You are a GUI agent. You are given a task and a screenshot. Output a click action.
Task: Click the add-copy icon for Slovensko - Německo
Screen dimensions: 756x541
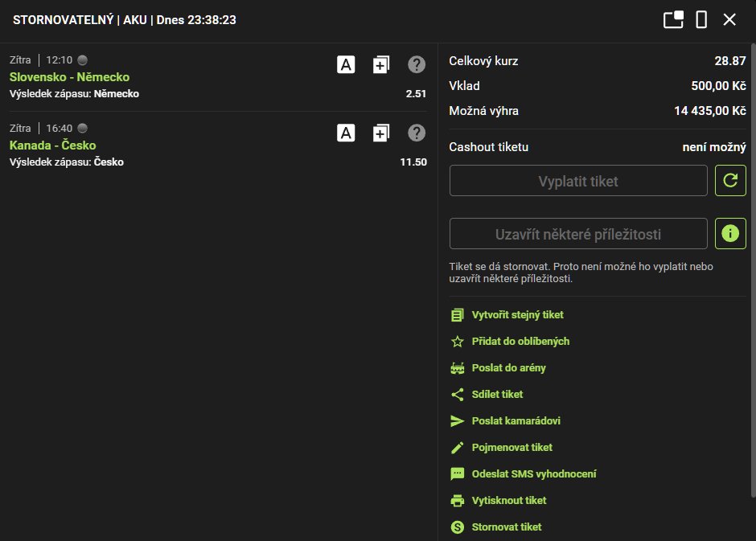381,64
